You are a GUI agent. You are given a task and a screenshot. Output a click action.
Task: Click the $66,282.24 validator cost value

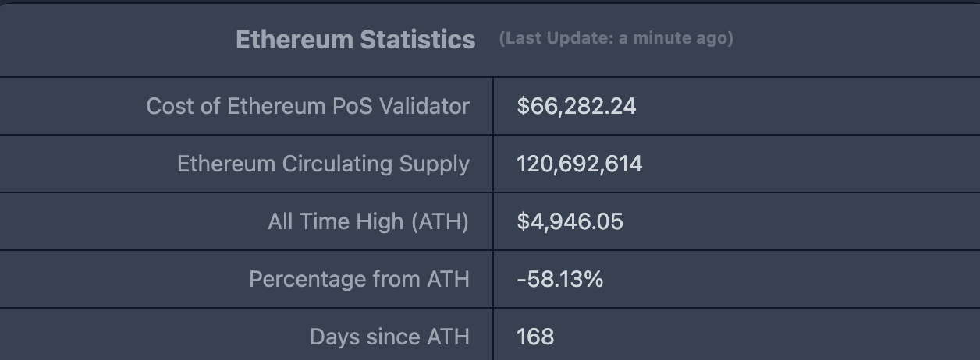pos(576,106)
